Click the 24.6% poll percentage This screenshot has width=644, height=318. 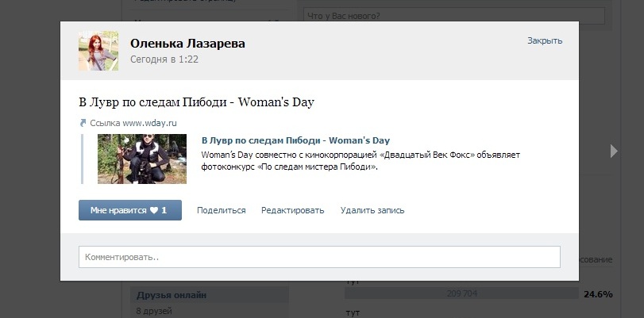click(x=598, y=294)
